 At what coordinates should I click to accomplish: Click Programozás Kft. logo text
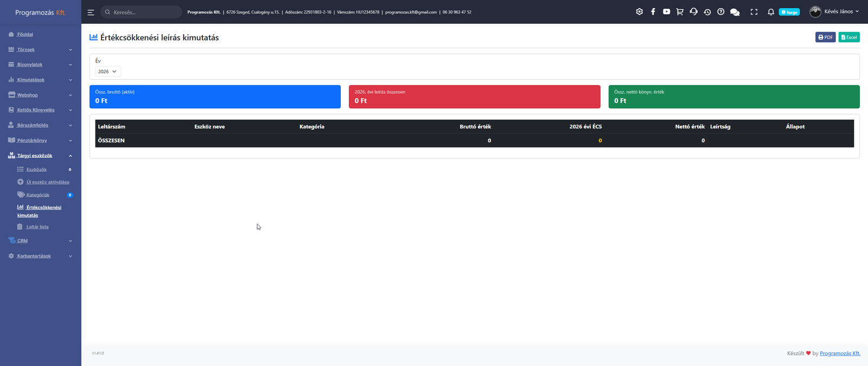tap(40, 12)
